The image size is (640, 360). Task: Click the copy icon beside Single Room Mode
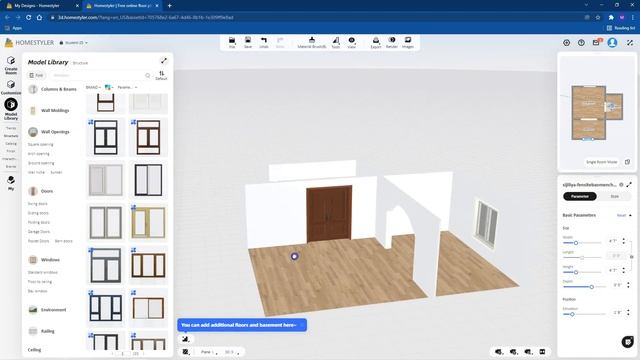[x=627, y=162]
